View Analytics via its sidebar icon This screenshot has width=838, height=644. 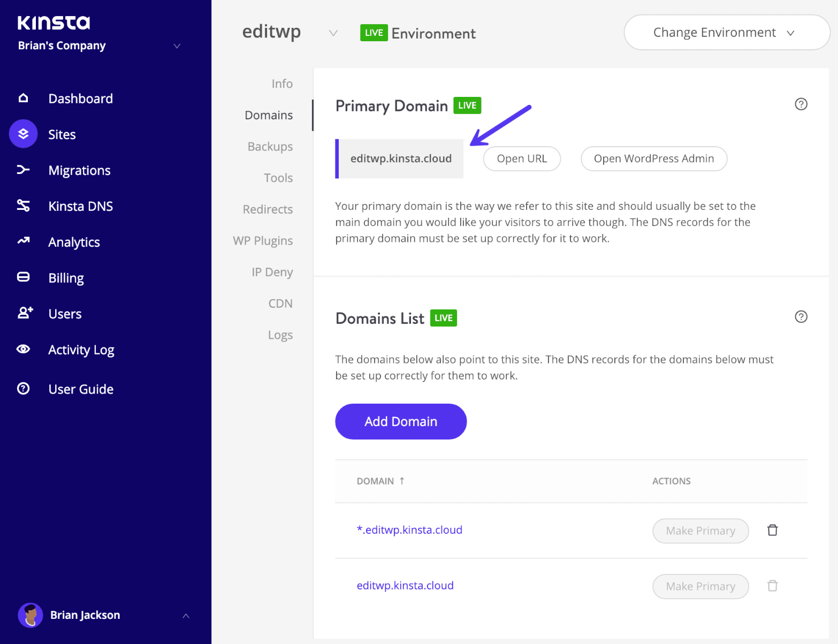click(23, 241)
